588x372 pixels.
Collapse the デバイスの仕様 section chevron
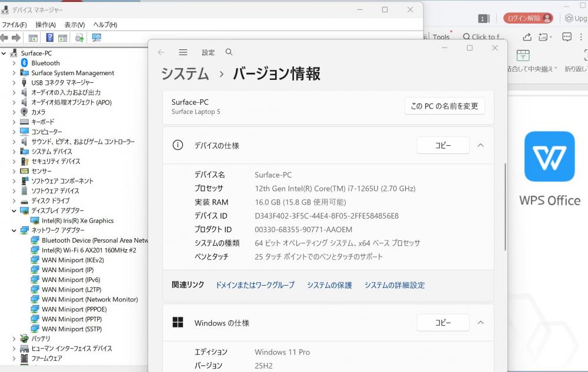coord(480,145)
